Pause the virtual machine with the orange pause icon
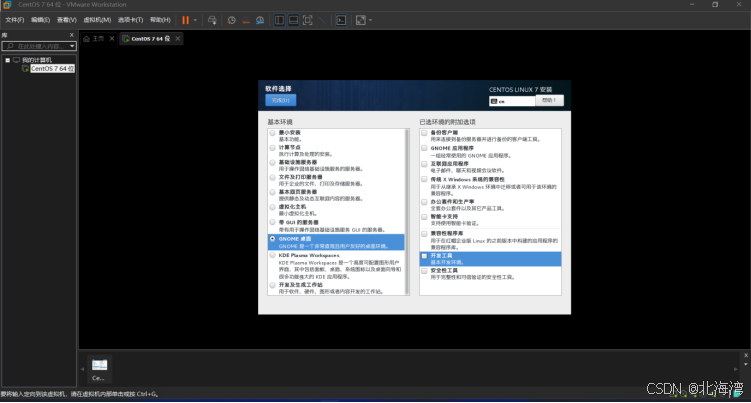Viewport: 751px width, 403px height. (185, 20)
